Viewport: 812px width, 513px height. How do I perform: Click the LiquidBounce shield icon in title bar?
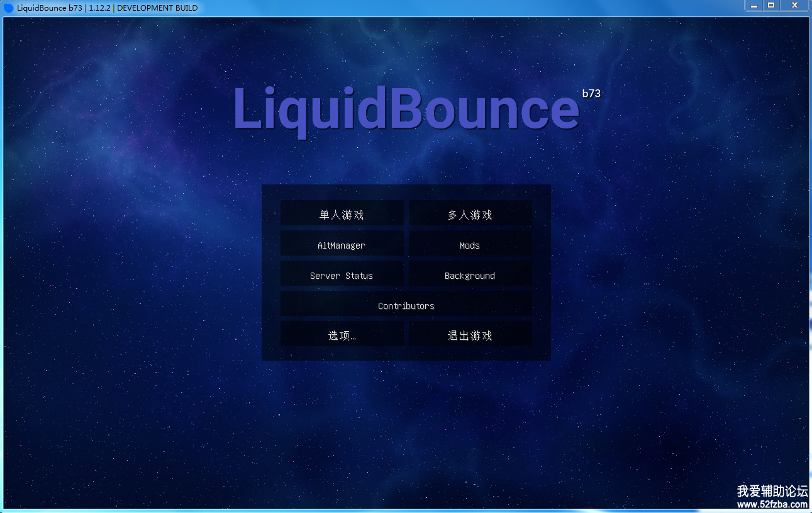[9, 8]
